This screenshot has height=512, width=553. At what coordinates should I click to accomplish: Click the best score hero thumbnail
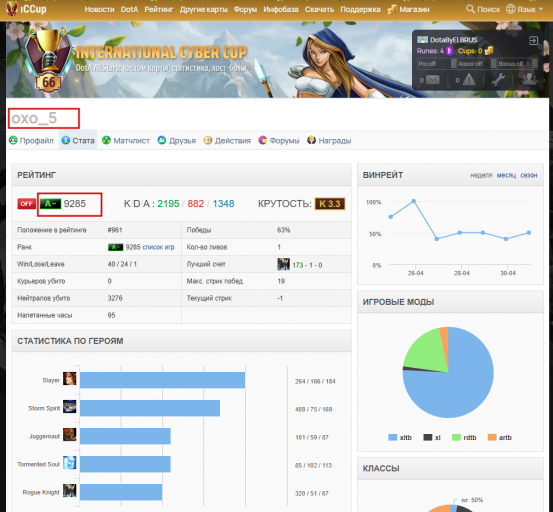(x=283, y=264)
